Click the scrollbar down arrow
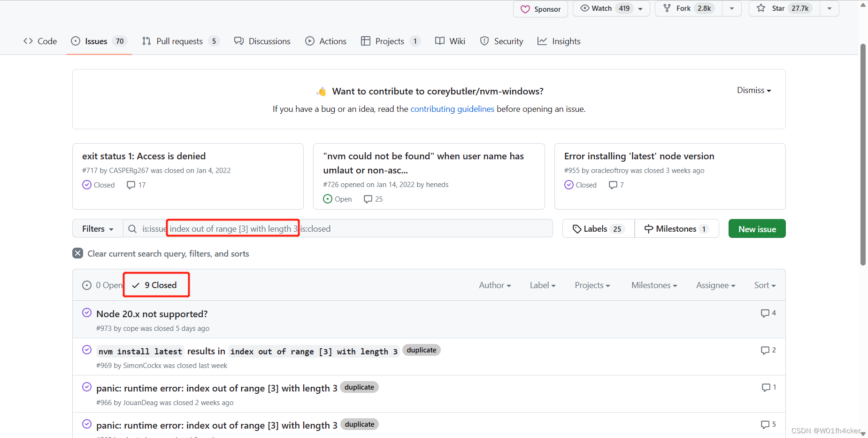This screenshot has width=868, height=438. pos(863,434)
